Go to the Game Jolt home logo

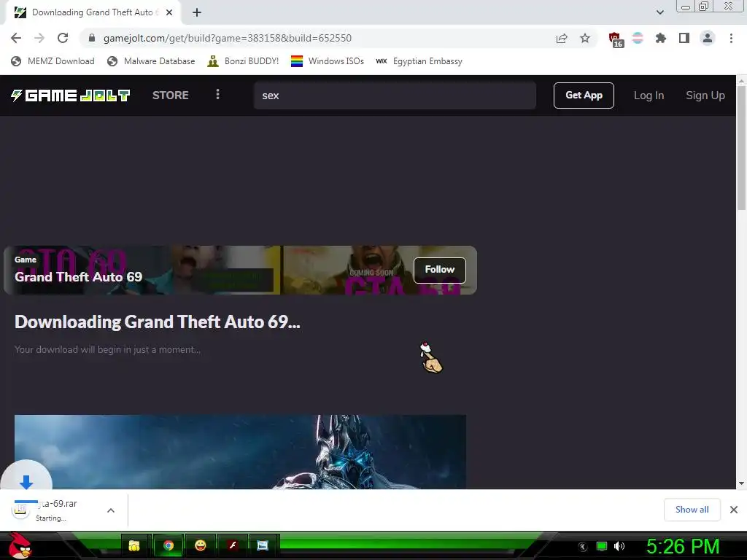tap(71, 96)
